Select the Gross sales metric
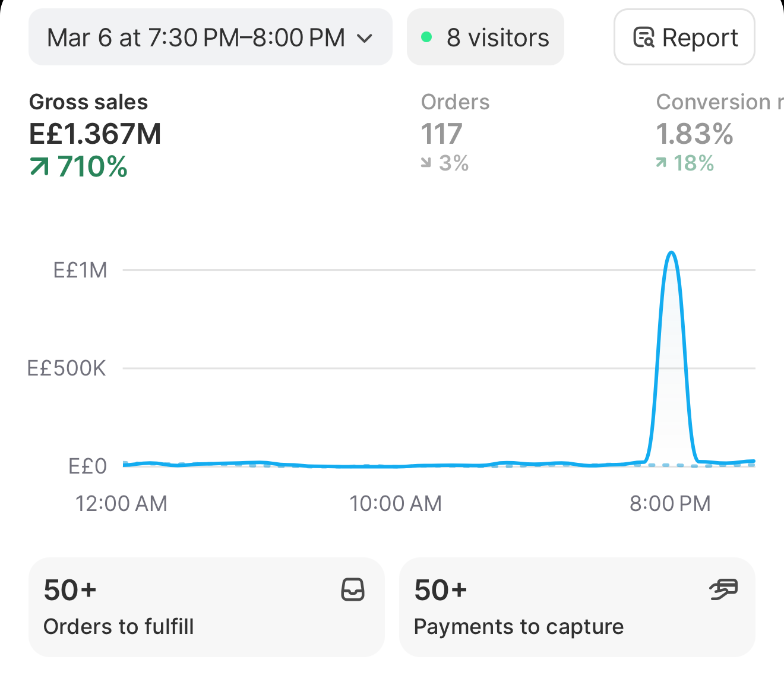Screen dimensions: 784x694 tap(96, 135)
